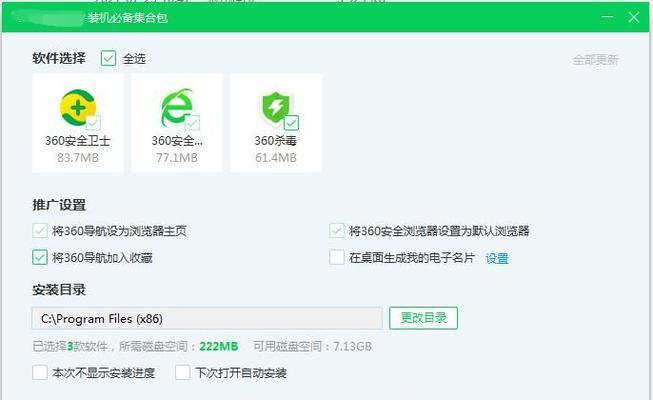Open the 设置 link for 电子名片
Image resolution: width=653 pixels, height=400 pixels.
497,258
